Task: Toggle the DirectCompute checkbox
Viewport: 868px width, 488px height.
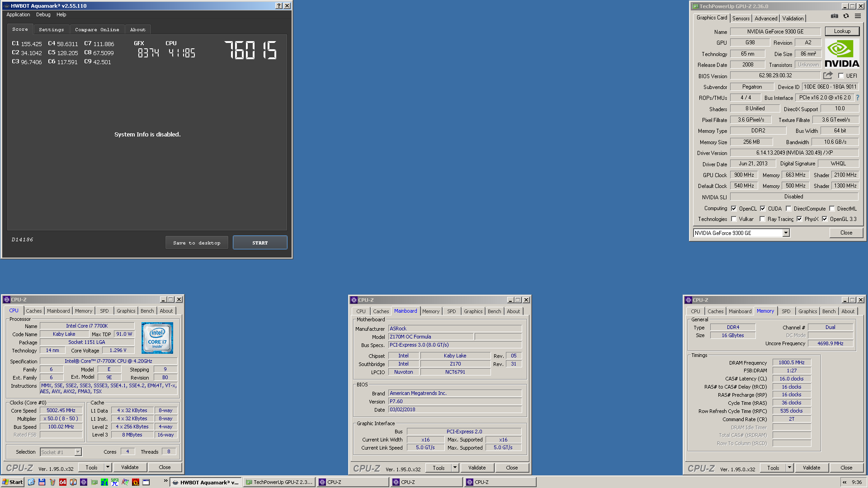Action: (x=788, y=208)
